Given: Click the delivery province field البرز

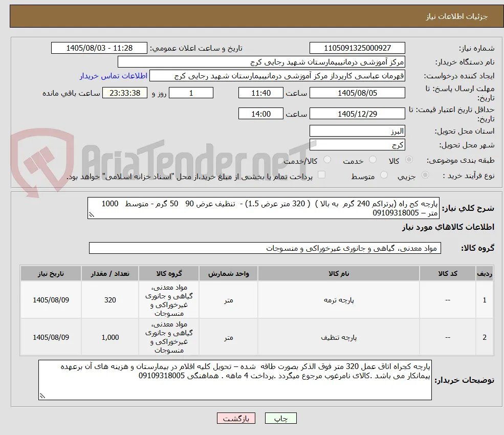Looking at the screenshot, I should (357, 131).
